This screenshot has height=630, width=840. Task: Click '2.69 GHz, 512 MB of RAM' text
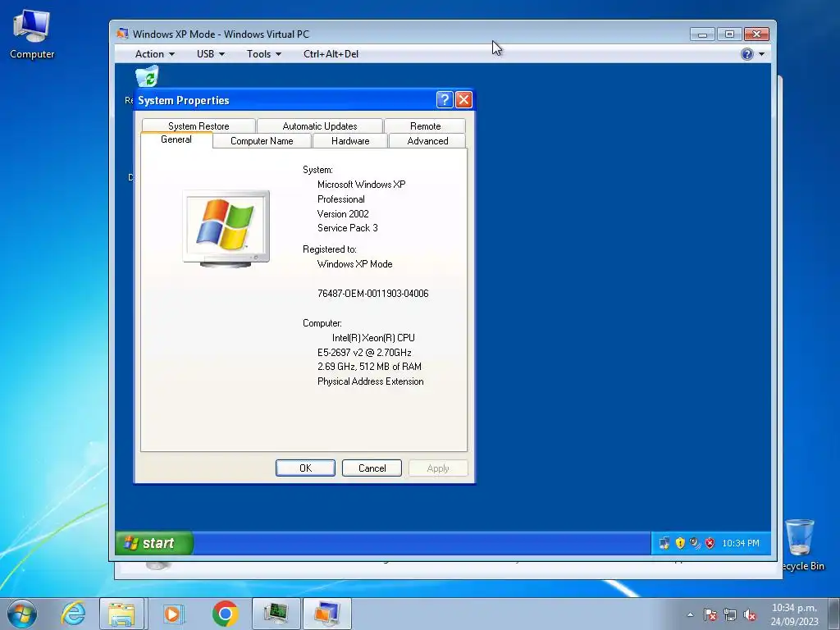click(x=369, y=367)
